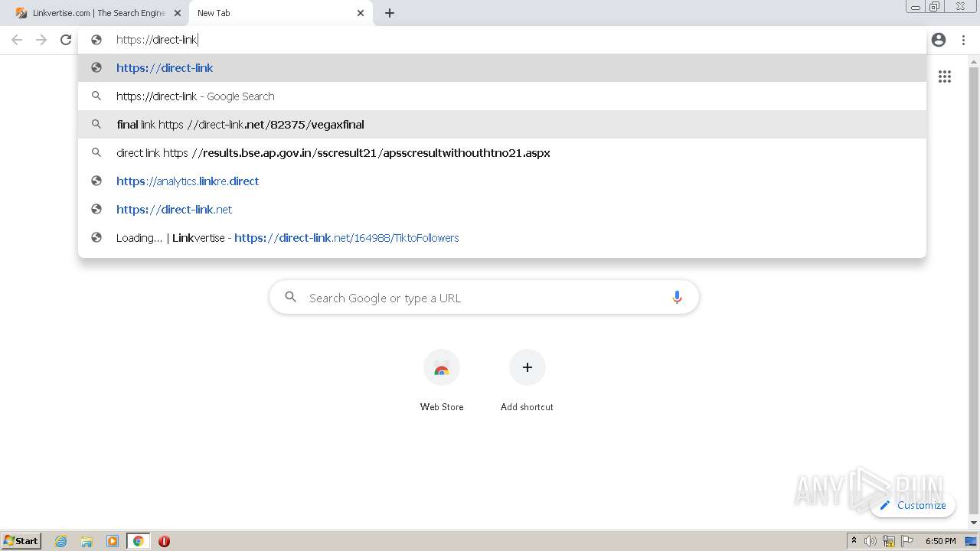The image size is (980, 551).
Task: Show hidden system tray icons
Action: coord(854,541)
